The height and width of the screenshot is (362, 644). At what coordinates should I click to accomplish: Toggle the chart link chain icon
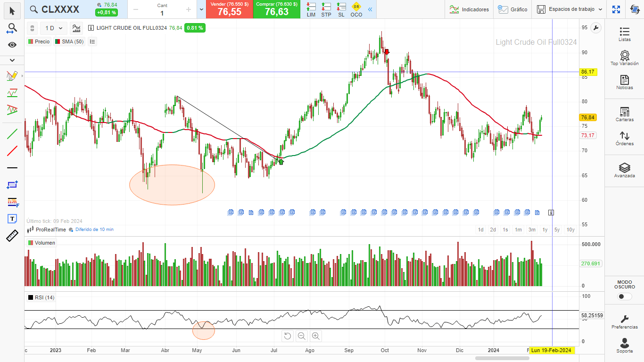coord(32,28)
